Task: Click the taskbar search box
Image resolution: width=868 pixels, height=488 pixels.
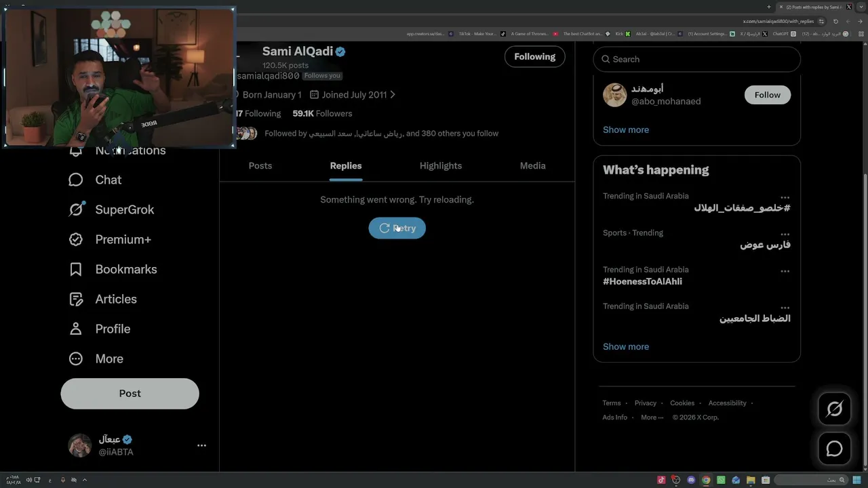Action: pos(811,480)
